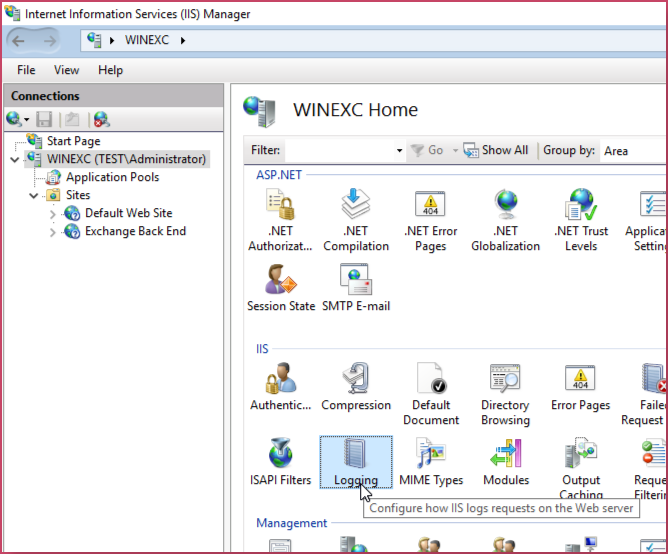Open the Go button dropdown arrow
This screenshot has width=668, height=554.
[455, 150]
